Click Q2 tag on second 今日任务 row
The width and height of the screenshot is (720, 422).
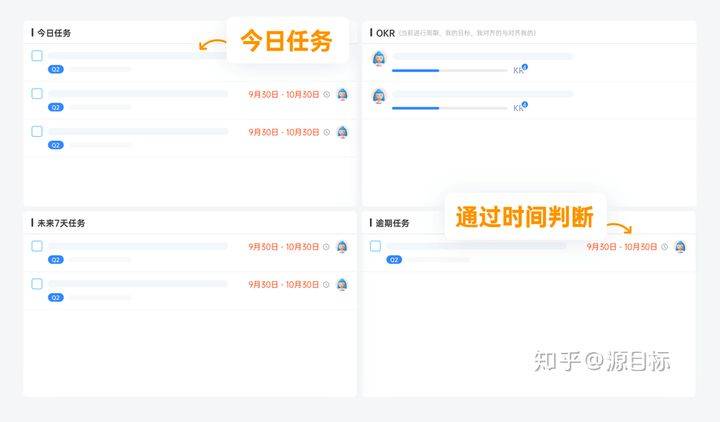pos(56,107)
